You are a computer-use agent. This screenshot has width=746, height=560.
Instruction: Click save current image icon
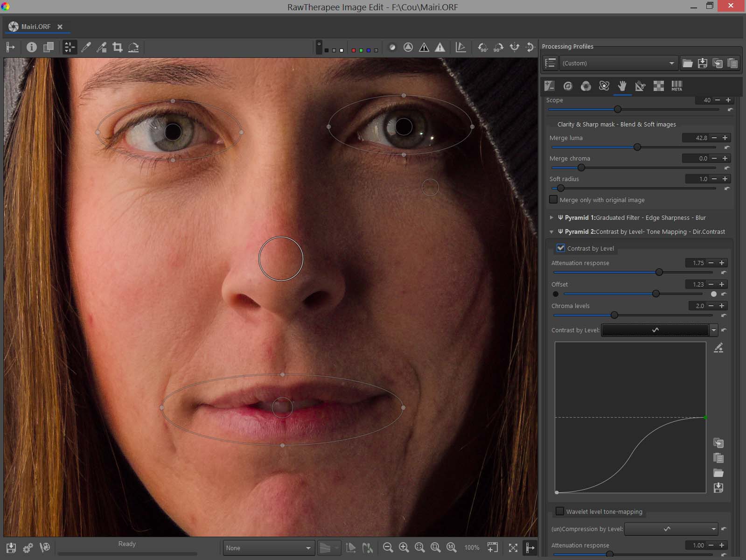[x=11, y=547]
